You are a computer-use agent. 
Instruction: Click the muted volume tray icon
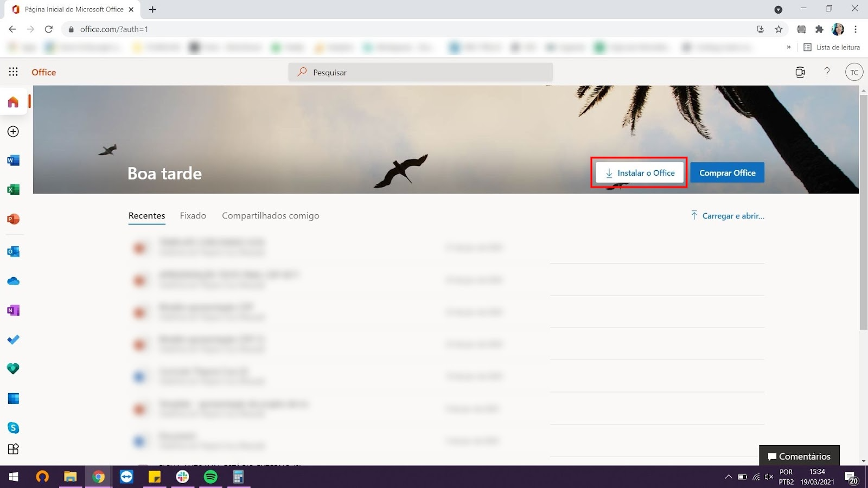(x=769, y=477)
